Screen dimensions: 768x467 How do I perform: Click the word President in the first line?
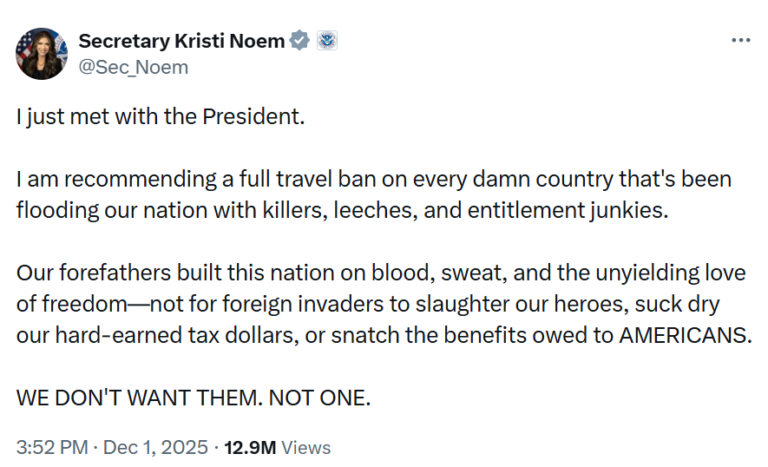[251, 116]
